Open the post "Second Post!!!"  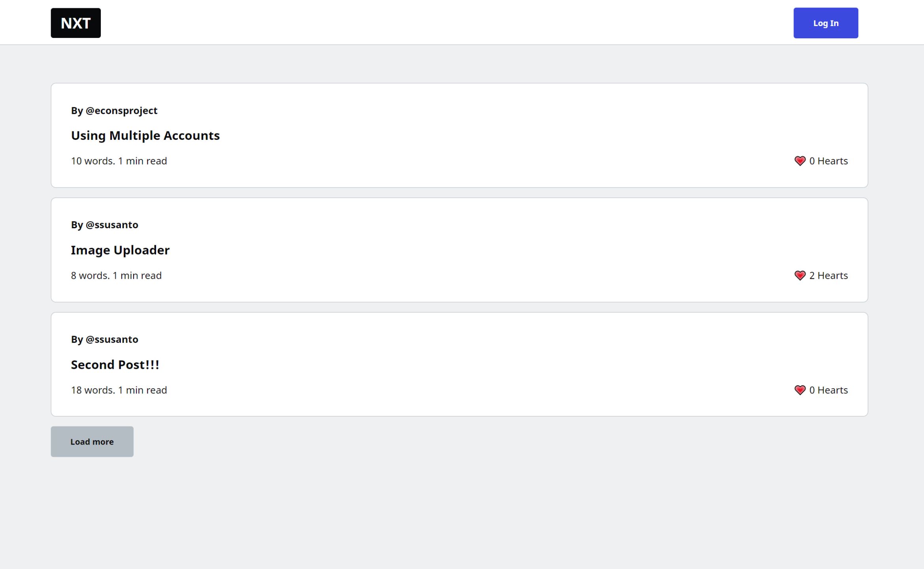coord(115,364)
